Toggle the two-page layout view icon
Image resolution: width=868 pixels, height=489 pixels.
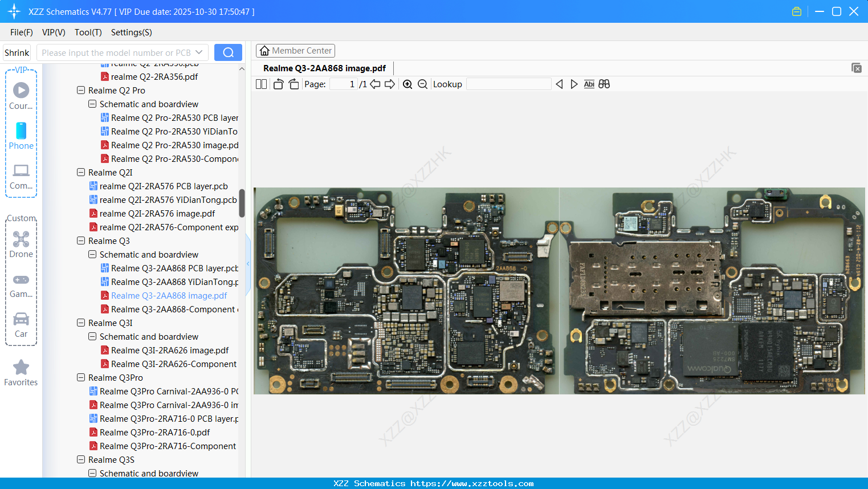(261, 84)
